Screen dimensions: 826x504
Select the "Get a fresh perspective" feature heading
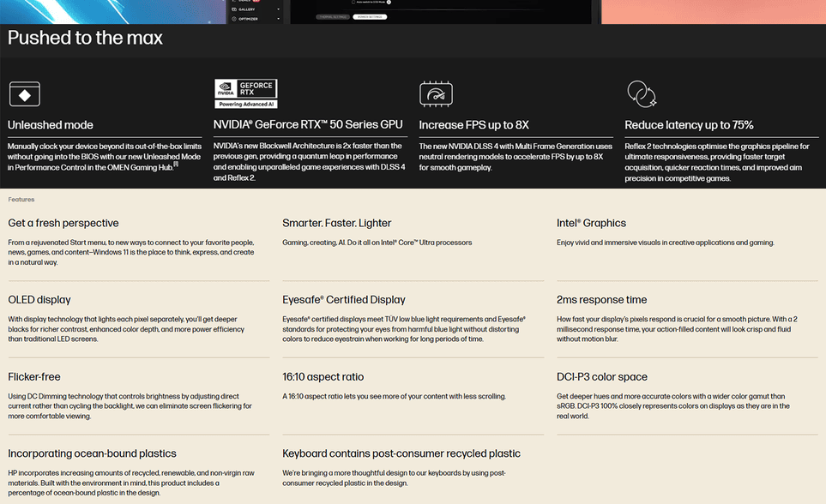(x=63, y=223)
